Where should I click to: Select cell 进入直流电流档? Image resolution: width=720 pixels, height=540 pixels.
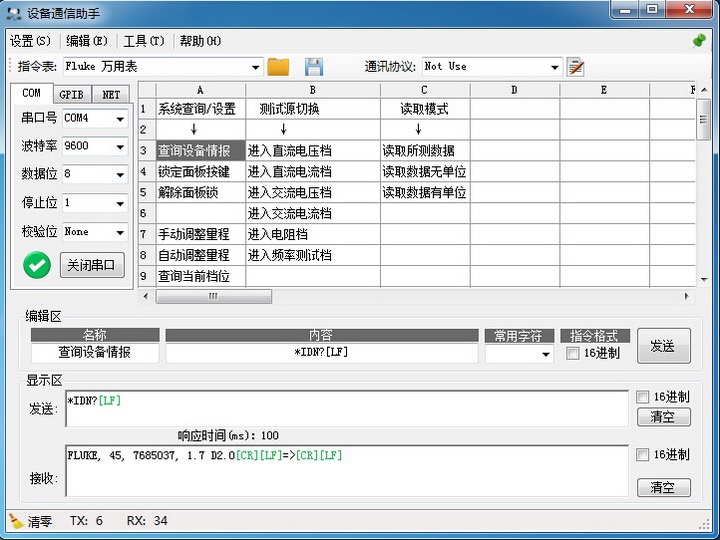[313, 172]
